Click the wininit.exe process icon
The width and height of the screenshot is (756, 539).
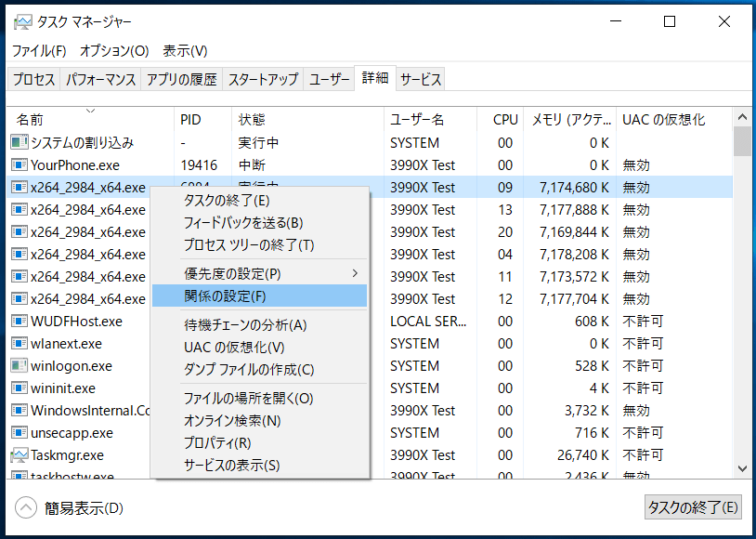coord(19,388)
